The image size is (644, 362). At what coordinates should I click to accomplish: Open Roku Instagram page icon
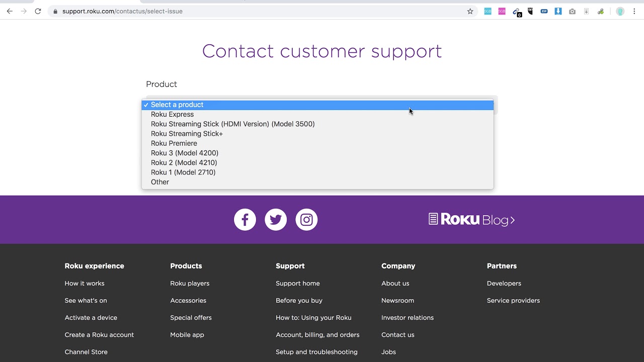click(306, 220)
